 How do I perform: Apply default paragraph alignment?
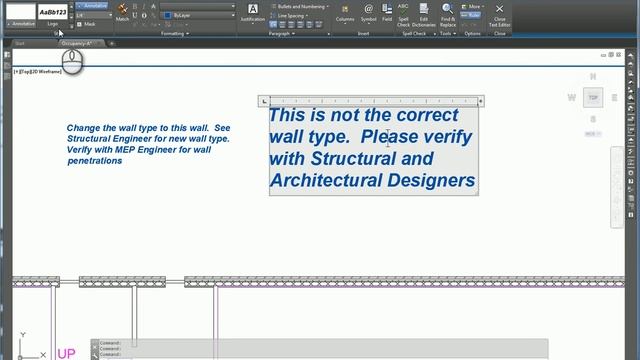tap(273, 25)
